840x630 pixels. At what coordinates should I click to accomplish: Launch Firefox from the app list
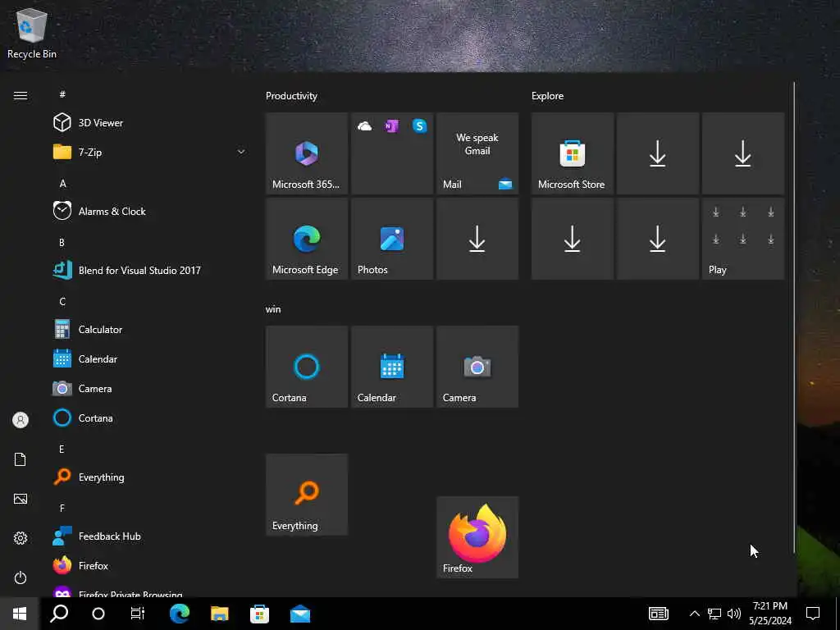pyautogui.click(x=150, y=566)
